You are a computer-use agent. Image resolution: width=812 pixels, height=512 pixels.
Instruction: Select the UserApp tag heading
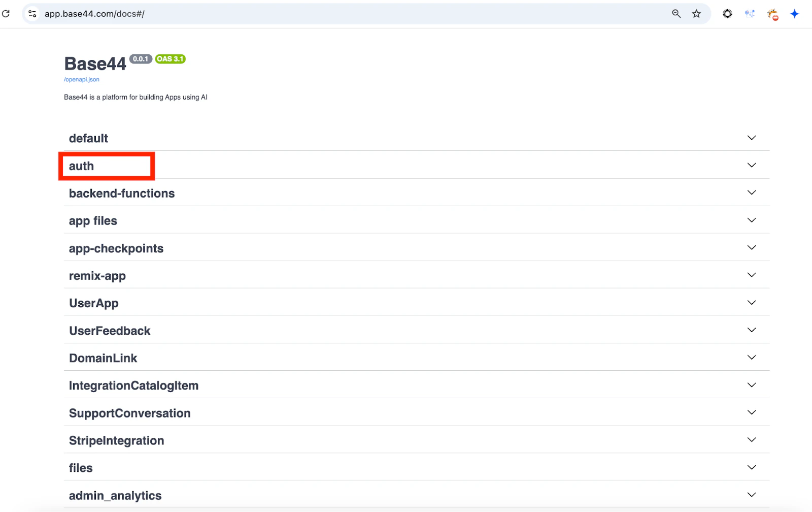(x=94, y=303)
